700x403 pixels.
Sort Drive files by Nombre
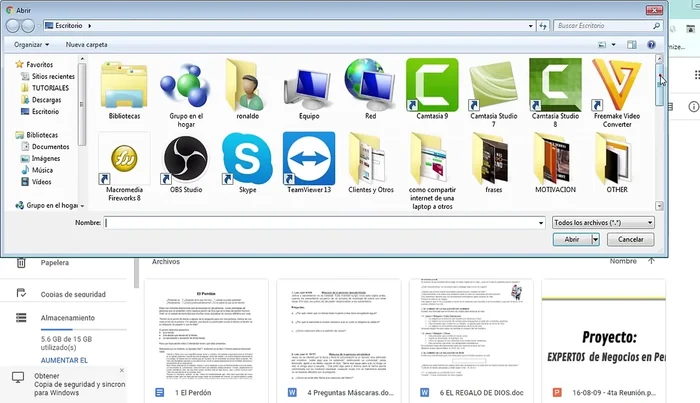coord(623,261)
